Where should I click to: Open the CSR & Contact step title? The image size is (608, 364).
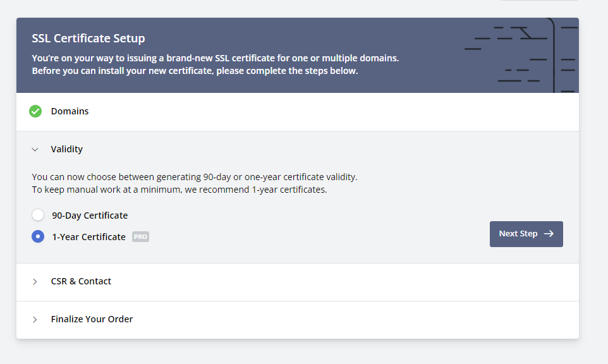(x=81, y=282)
